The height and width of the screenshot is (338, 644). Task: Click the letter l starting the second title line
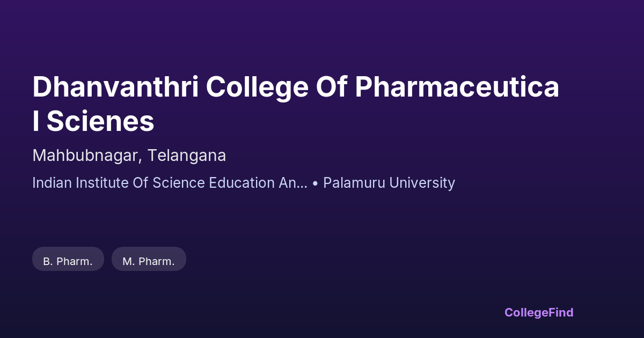pos(35,121)
